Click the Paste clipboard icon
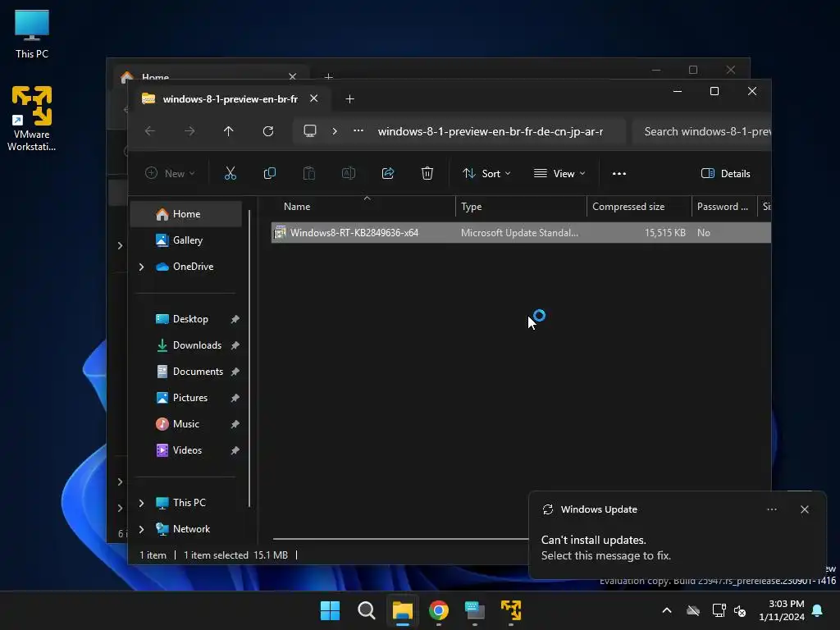Image resolution: width=840 pixels, height=630 pixels. tap(309, 173)
